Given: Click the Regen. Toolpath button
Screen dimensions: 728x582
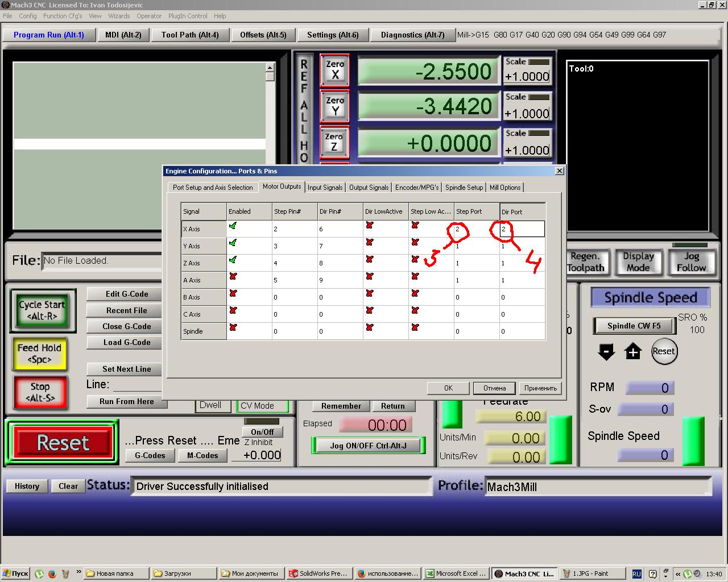Looking at the screenshot, I should (588, 262).
